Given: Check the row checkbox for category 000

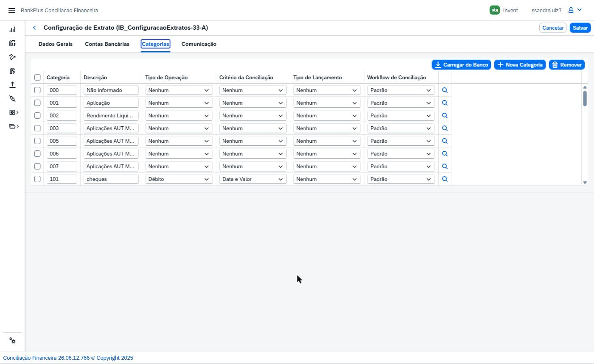Looking at the screenshot, I should coord(37,90).
